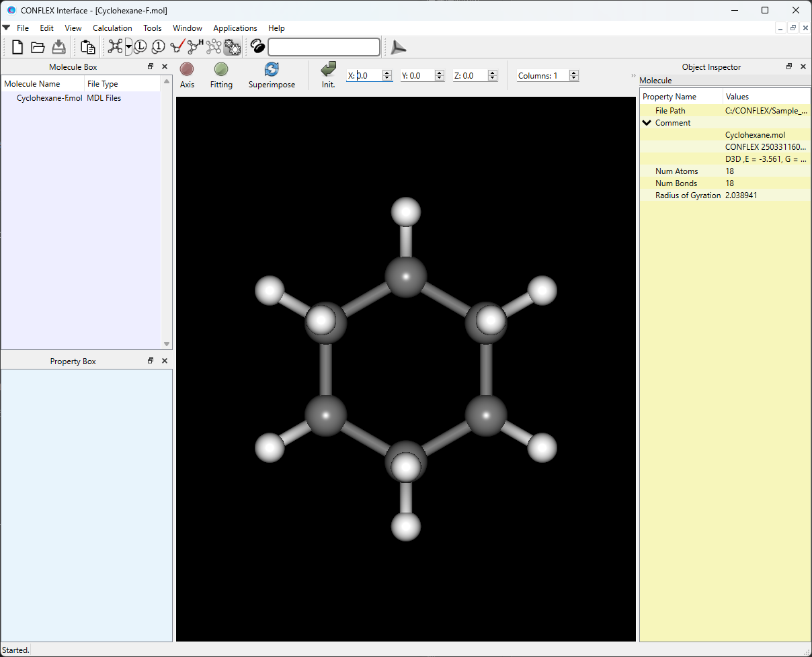Collapse the Comment property entry
Image resolution: width=812 pixels, height=657 pixels.
click(647, 122)
